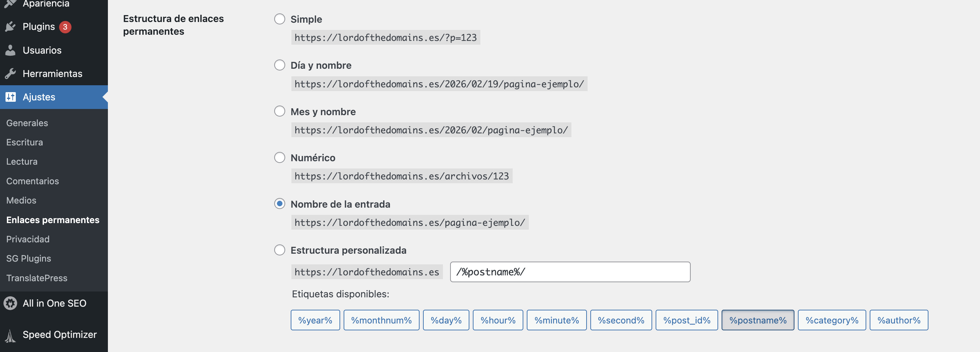This screenshot has width=980, height=352.
Task: Choose the Numérico permalink structure
Action: pos(280,157)
